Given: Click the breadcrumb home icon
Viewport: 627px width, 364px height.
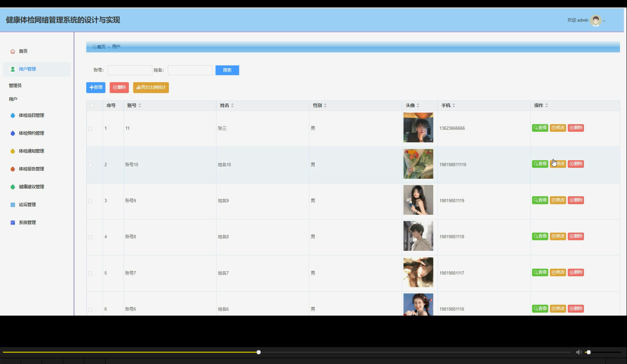Looking at the screenshot, I should (x=94, y=47).
